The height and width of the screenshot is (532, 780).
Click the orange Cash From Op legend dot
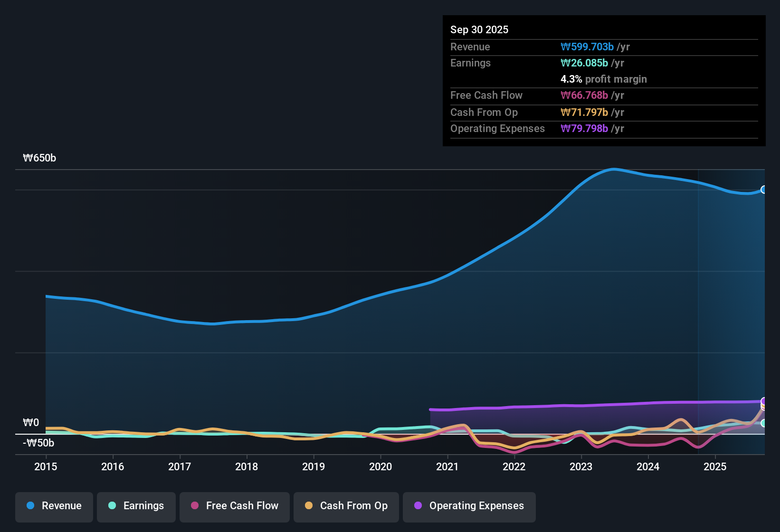(309, 506)
